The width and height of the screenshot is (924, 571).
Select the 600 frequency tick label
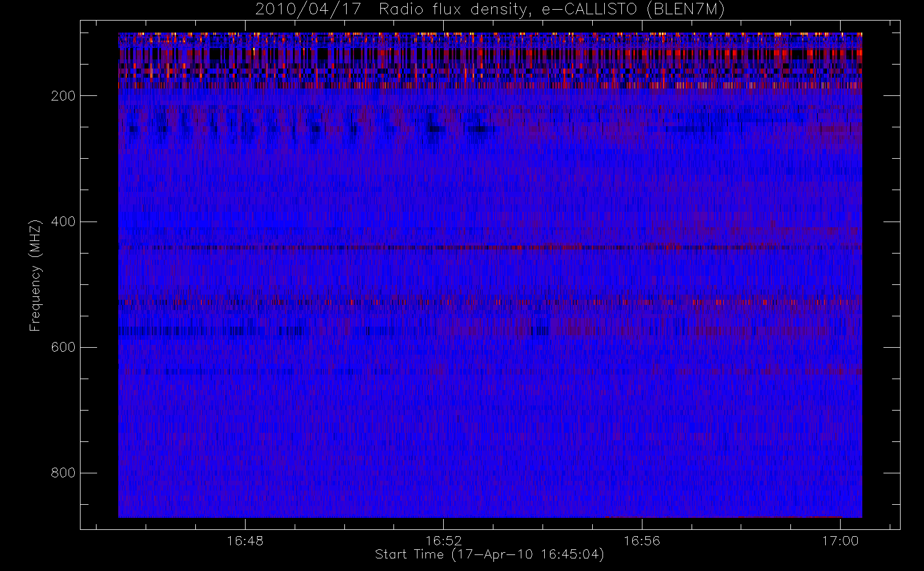(63, 347)
